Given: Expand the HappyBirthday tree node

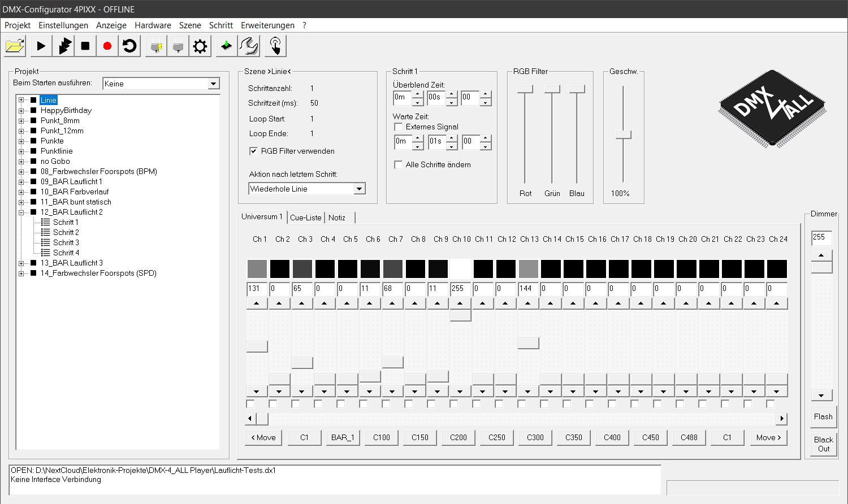Looking at the screenshot, I should pos(21,110).
